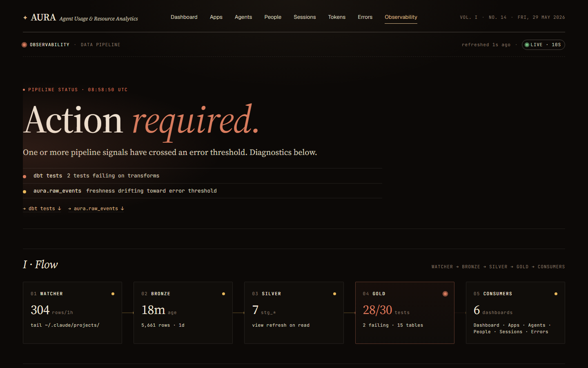Switch to the Tokens nav tab
This screenshot has height=368, width=588.
pos(337,17)
